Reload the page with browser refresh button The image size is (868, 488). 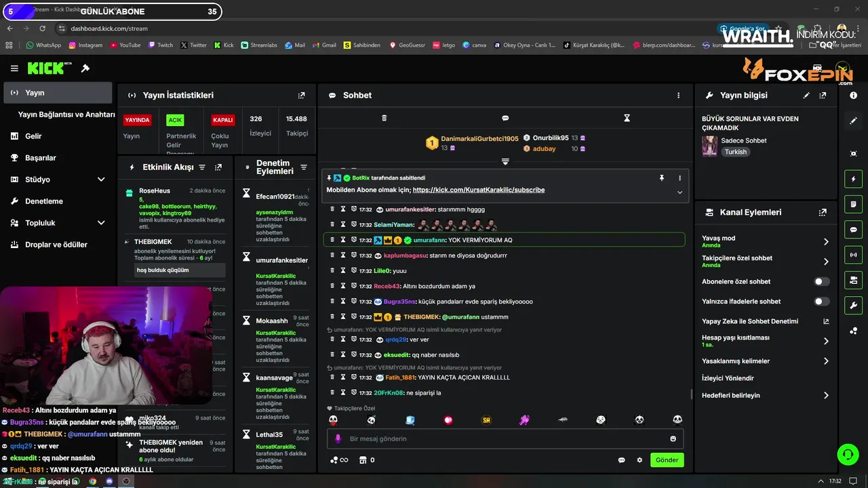click(x=43, y=28)
